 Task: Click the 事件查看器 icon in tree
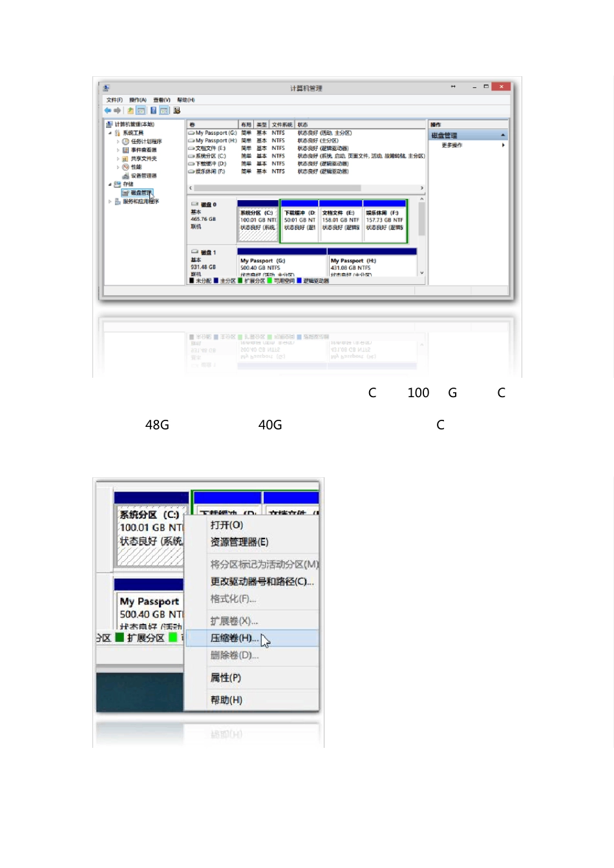point(126,150)
